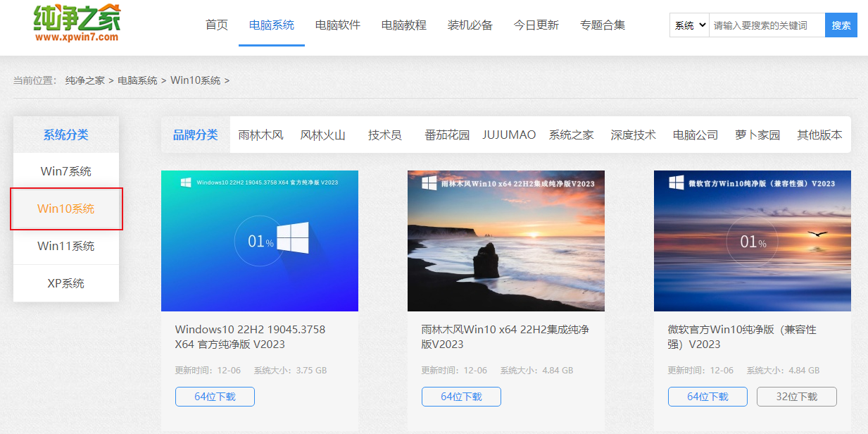This screenshot has height=434, width=868.
Task: Open the Win11系统 category
Action: [x=65, y=246]
